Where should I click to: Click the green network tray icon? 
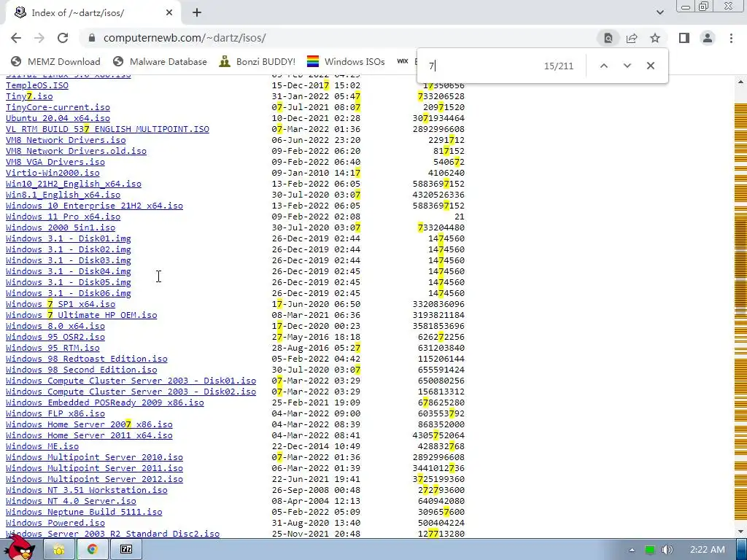[x=650, y=550]
